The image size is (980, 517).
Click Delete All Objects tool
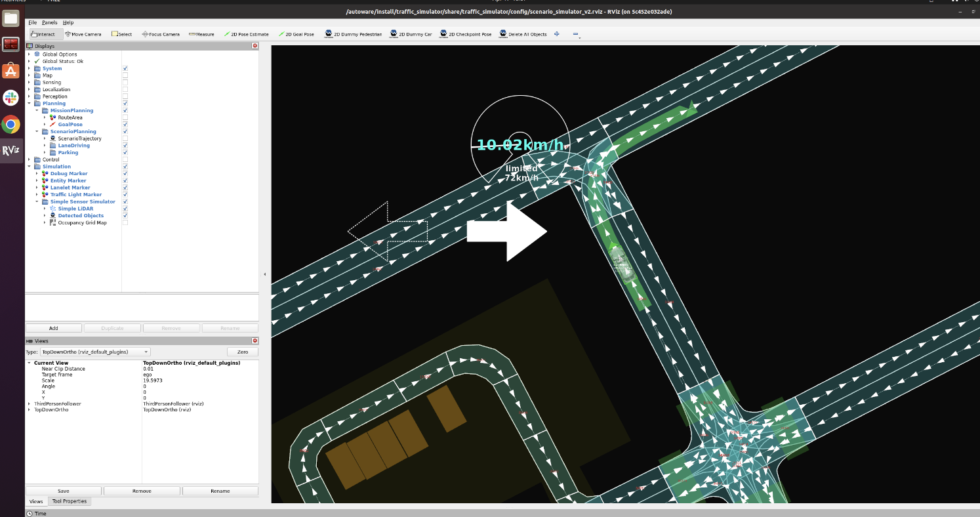click(x=523, y=34)
